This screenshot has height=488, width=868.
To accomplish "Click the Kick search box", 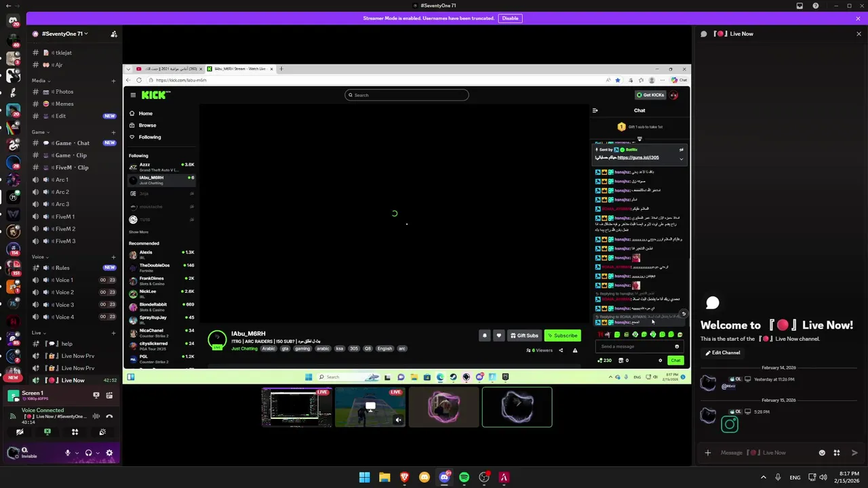I will pyautogui.click(x=406, y=95).
